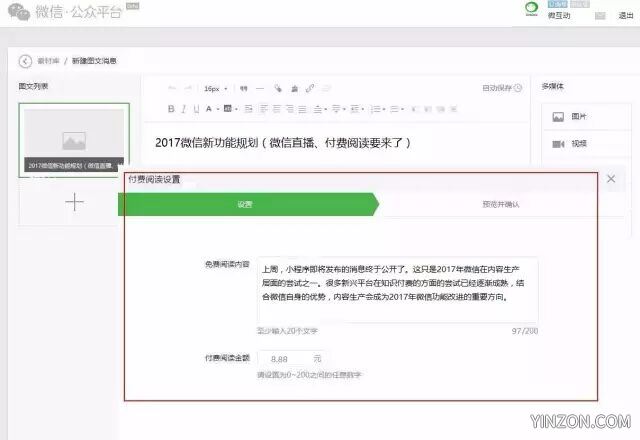640x440 pixels.
Task: Select the article thumbnail in 图文列表
Action: (x=74, y=140)
